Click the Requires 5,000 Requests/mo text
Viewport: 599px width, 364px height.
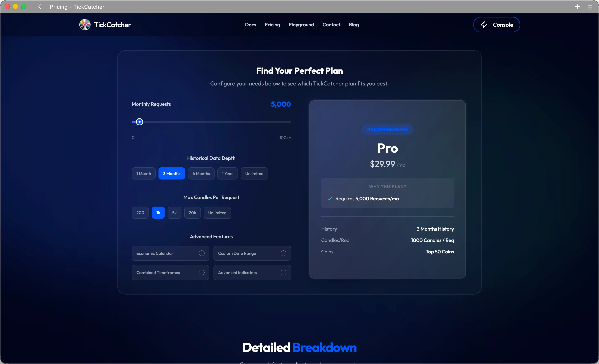[367, 199]
